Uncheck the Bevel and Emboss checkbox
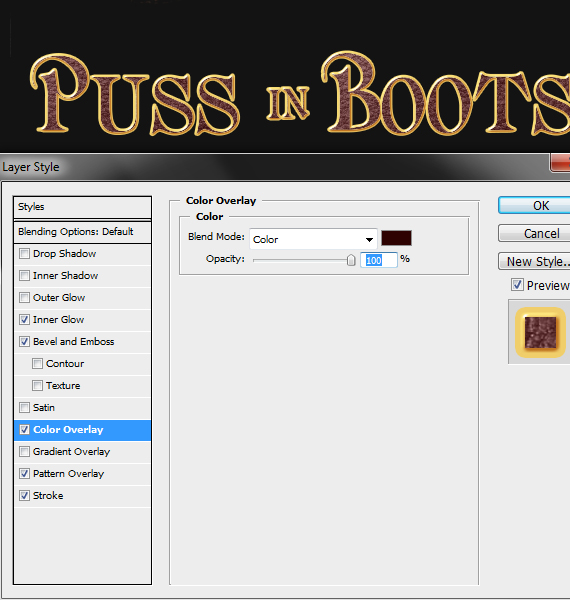570x600 pixels. (24, 342)
